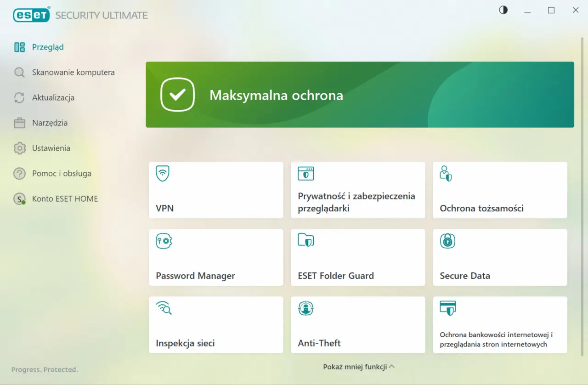Click the briefcase icon for Narzędzia
The width and height of the screenshot is (588, 385).
coord(19,123)
